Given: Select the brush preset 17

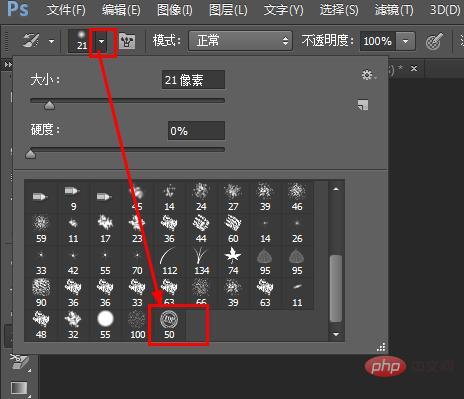Looking at the screenshot, I should click(x=105, y=229).
